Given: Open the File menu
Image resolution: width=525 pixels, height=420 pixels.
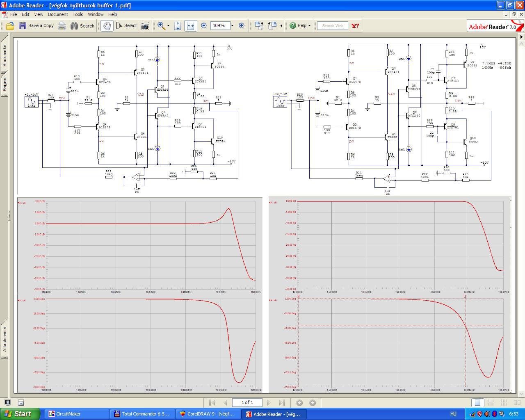Looking at the screenshot, I should 14,14.
